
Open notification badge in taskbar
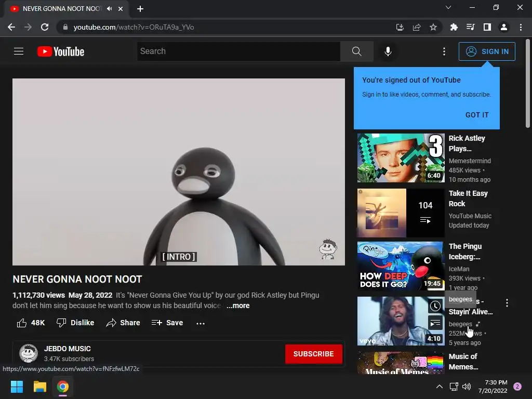coord(517,387)
